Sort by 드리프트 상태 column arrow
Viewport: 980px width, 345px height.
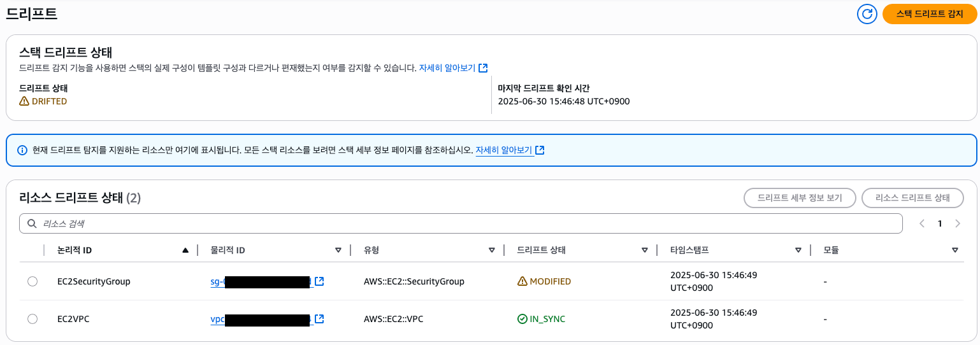645,250
